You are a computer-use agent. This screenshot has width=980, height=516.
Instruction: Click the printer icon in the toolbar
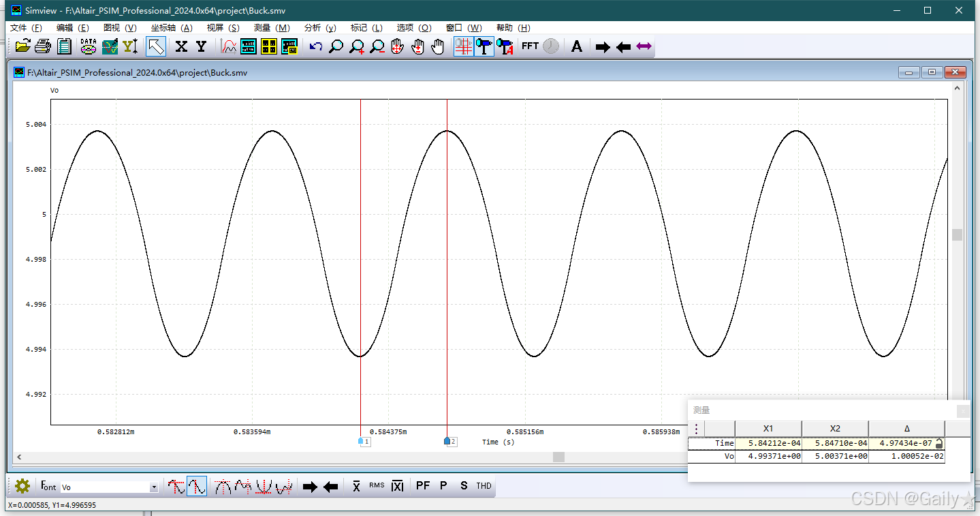point(43,46)
